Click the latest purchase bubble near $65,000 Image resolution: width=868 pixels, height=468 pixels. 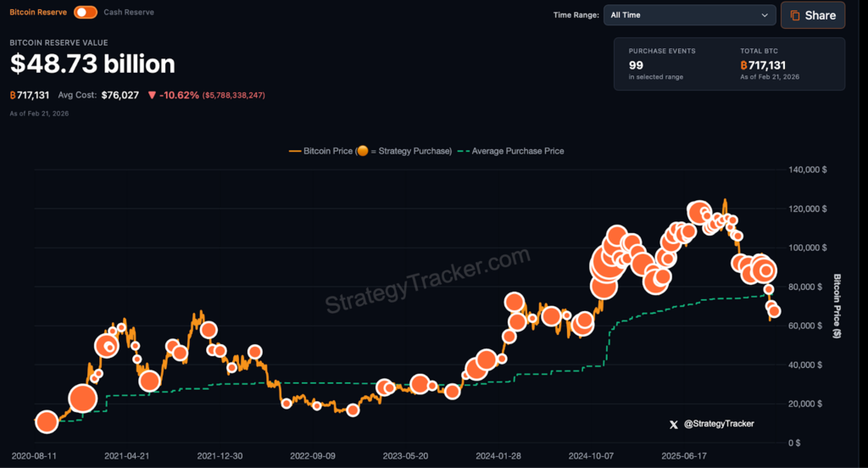point(774,311)
